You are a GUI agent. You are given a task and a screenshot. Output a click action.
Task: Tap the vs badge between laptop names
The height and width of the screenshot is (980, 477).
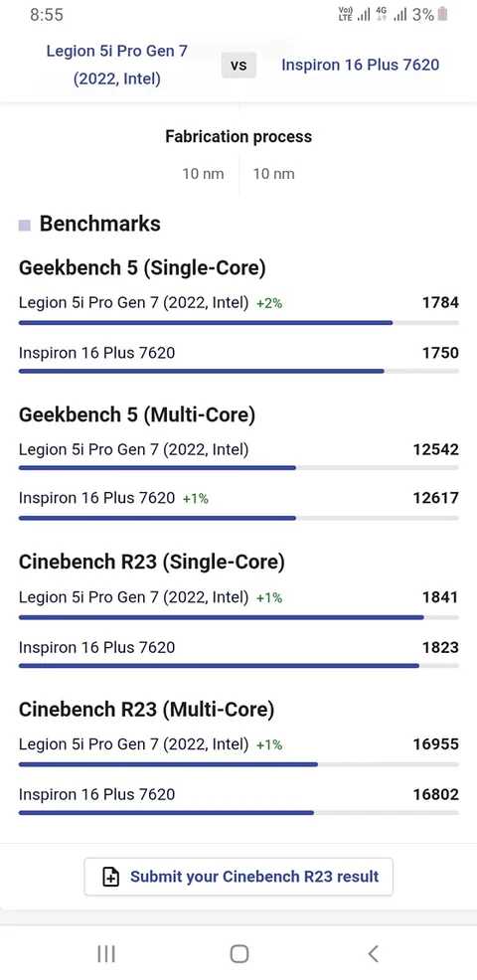click(x=238, y=65)
